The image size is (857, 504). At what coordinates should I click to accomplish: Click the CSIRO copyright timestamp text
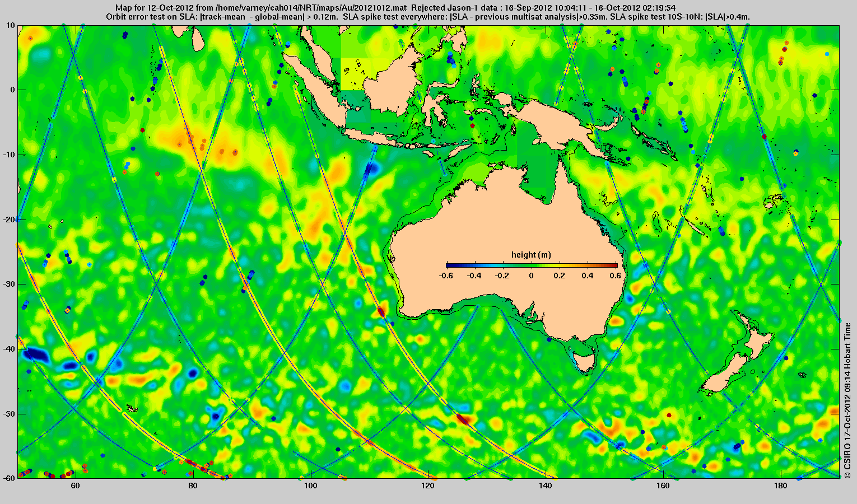[x=848, y=400]
